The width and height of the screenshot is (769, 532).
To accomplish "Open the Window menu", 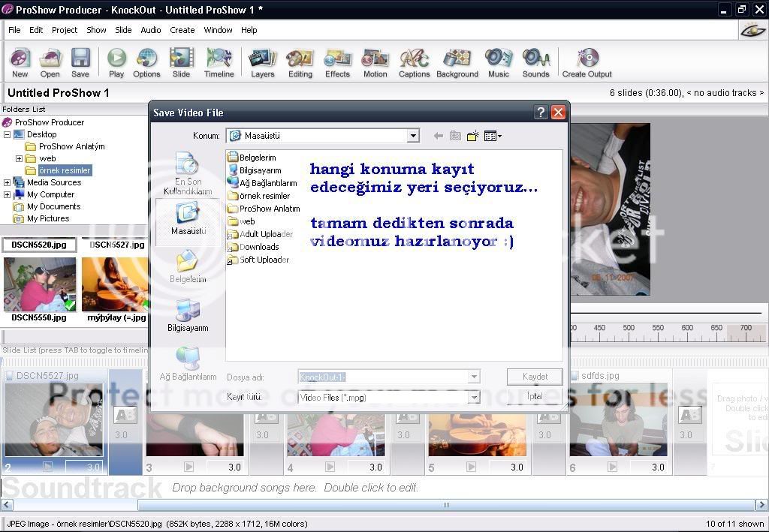I will [218, 30].
